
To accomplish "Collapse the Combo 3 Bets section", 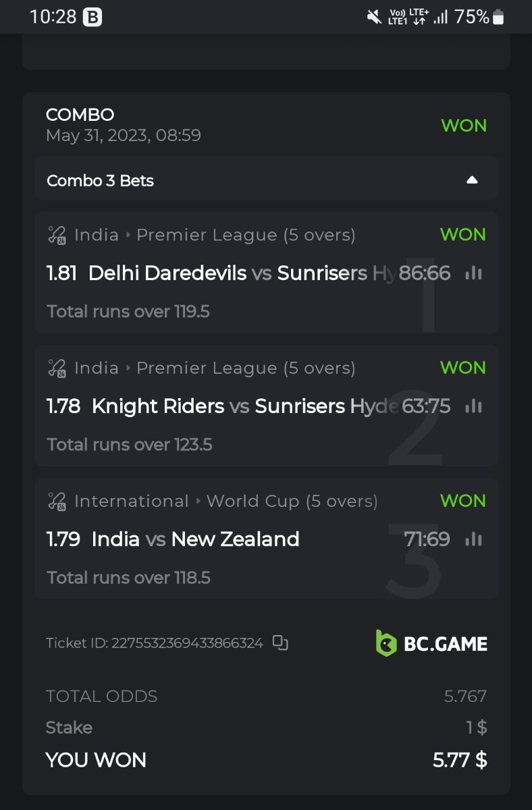I will point(472,180).
